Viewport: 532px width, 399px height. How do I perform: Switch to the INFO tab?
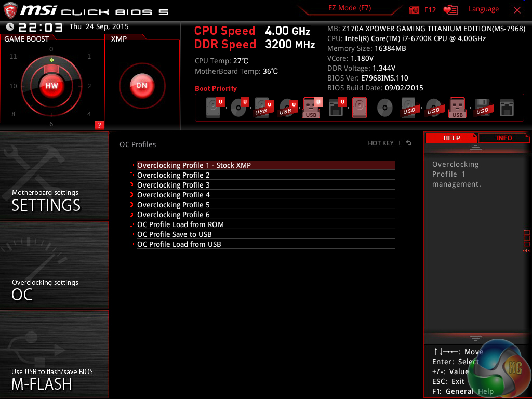(504, 138)
